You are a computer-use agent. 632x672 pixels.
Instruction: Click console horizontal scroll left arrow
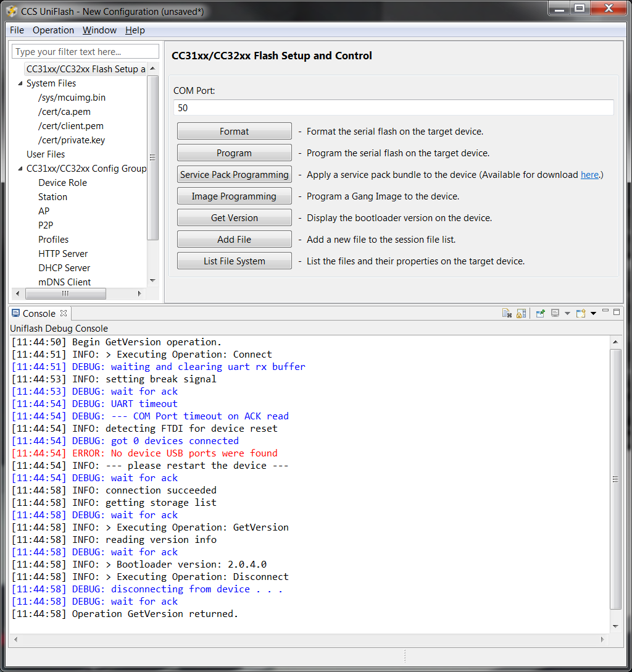(16, 639)
